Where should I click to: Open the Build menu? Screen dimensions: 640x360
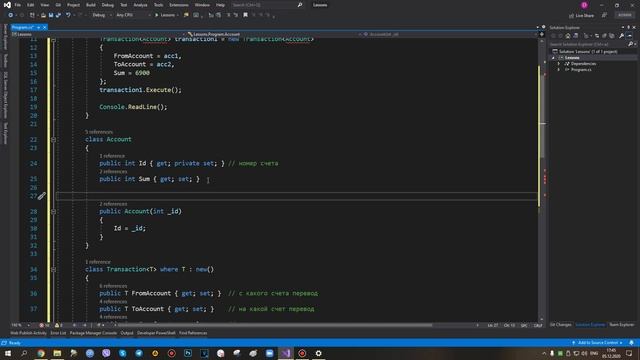pyautogui.click(x=91, y=5)
